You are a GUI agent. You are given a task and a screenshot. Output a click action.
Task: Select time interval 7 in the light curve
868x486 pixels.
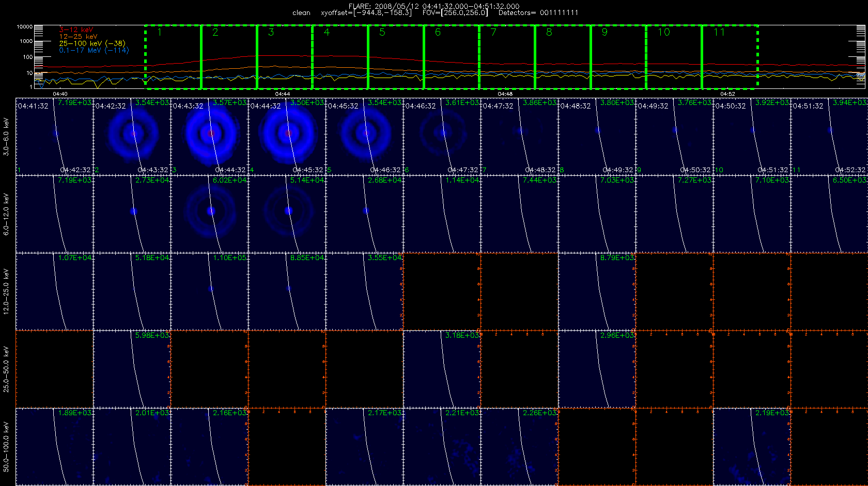click(507, 57)
